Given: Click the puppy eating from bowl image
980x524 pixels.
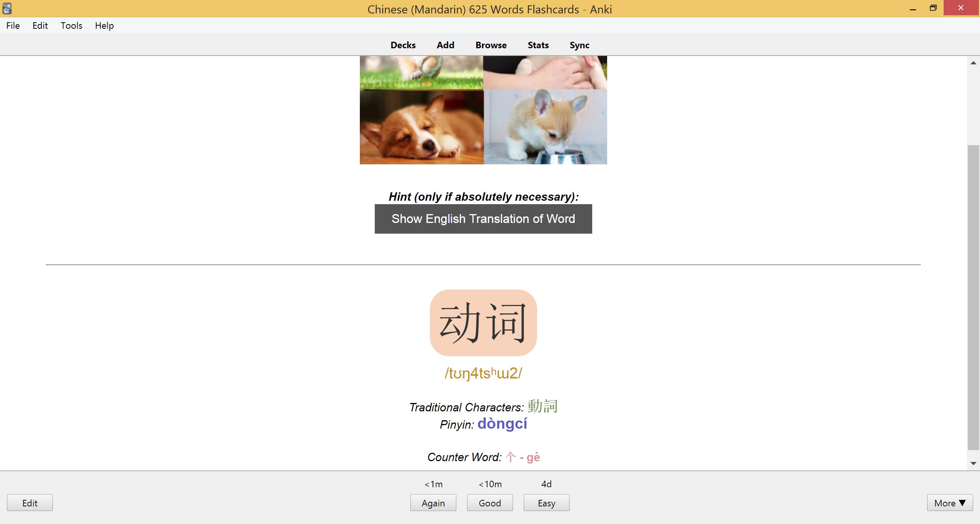Looking at the screenshot, I should (545, 127).
